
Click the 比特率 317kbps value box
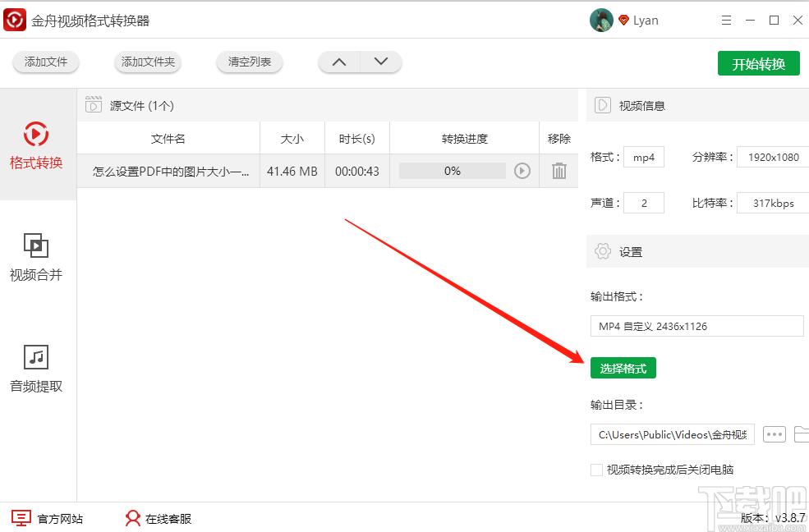coord(773,203)
